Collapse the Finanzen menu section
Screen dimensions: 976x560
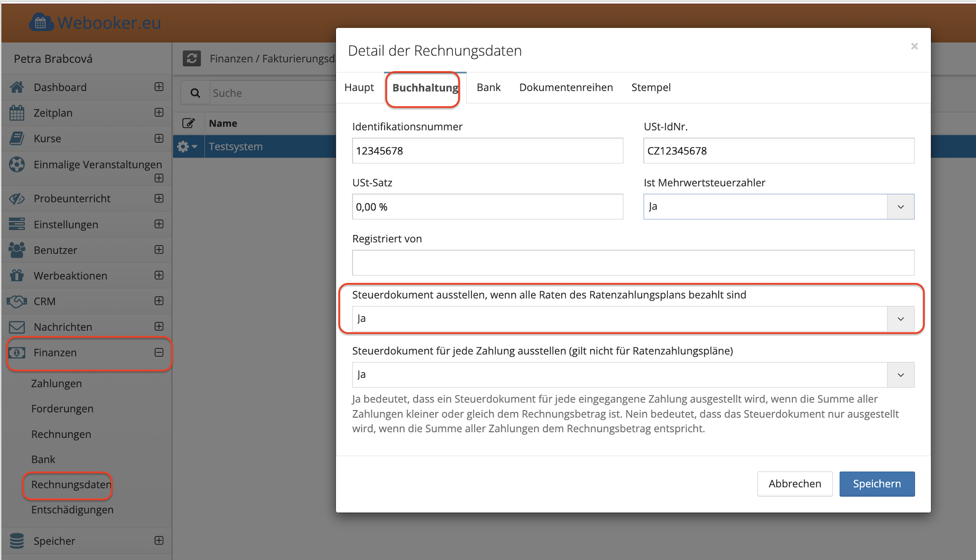point(159,352)
